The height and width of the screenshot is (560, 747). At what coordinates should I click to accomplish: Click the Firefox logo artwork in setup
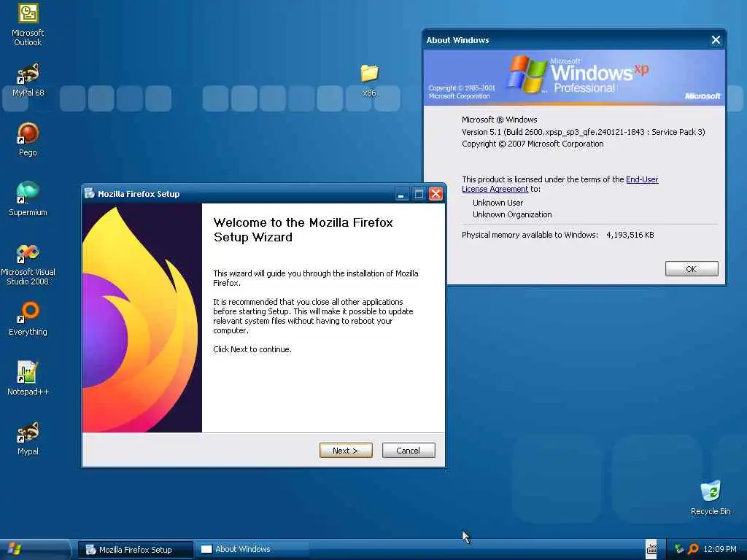142,318
